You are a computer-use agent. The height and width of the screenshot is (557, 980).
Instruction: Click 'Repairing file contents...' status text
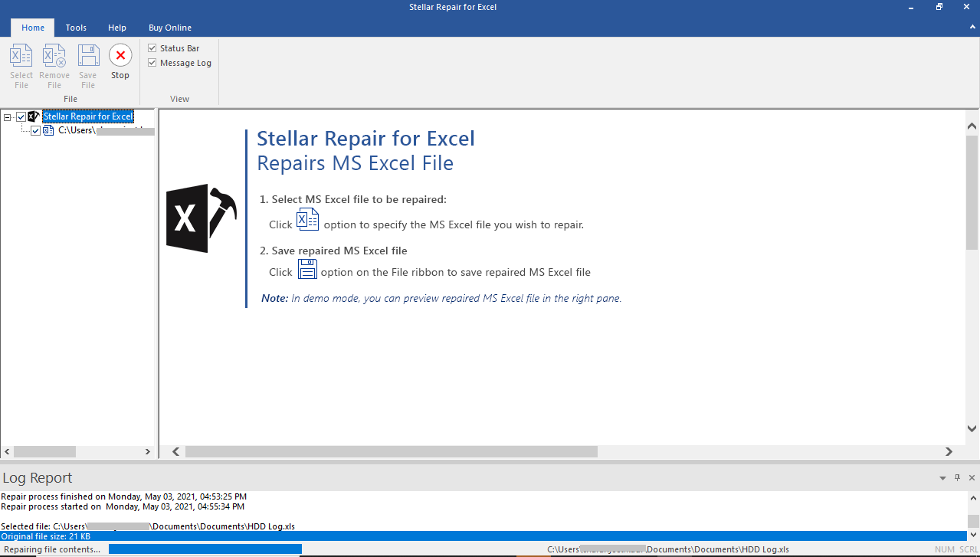click(x=52, y=549)
